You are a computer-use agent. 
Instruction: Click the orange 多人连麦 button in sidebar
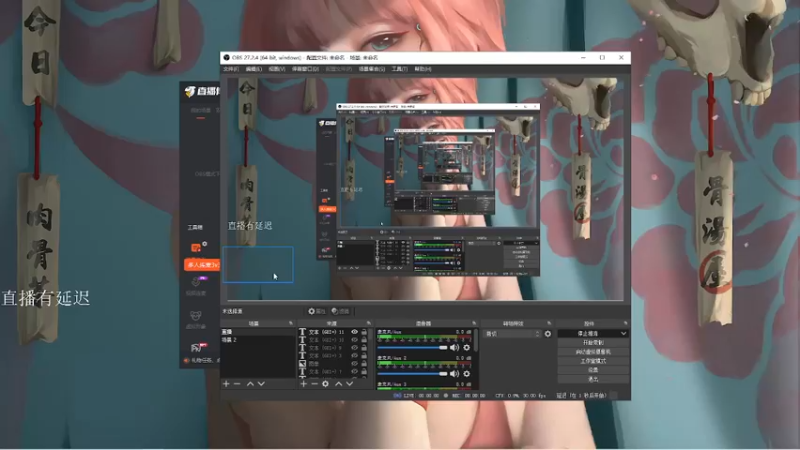[202, 265]
